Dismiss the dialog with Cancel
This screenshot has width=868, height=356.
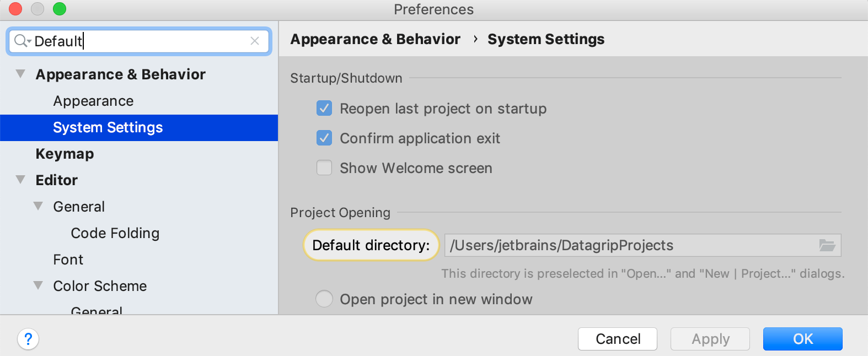[617, 339]
